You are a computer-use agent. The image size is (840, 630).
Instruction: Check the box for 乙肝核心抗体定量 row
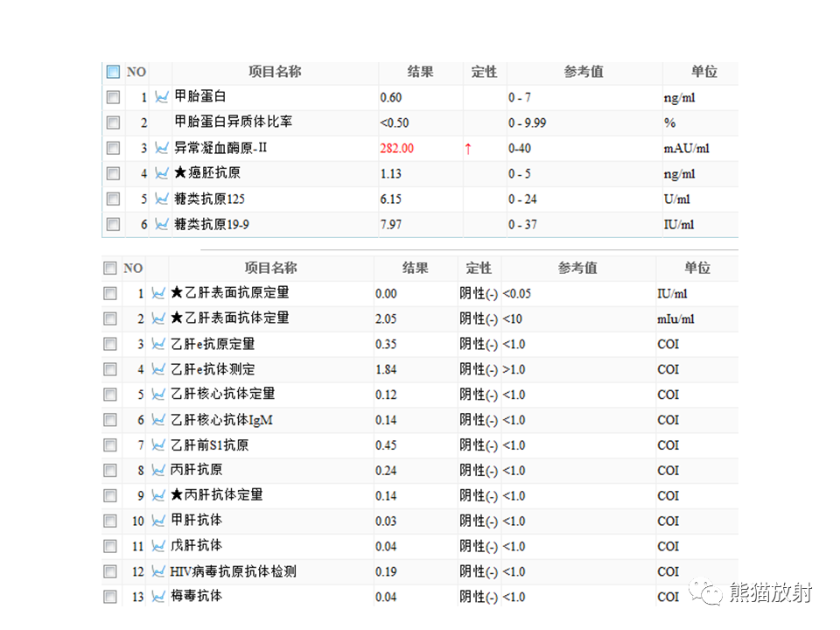[x=110, y=395]
